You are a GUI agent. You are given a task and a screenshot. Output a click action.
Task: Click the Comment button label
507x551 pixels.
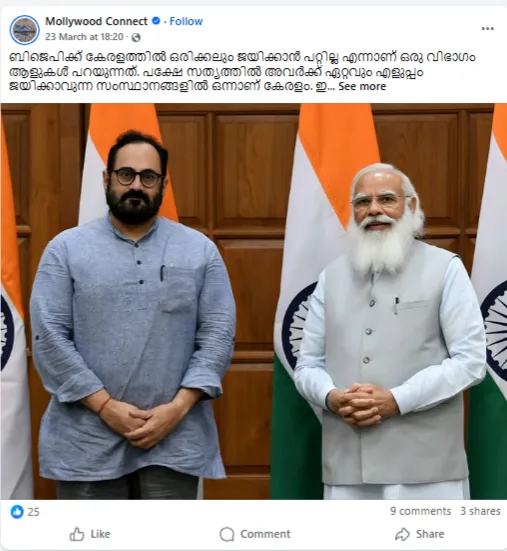click(265, 534)
